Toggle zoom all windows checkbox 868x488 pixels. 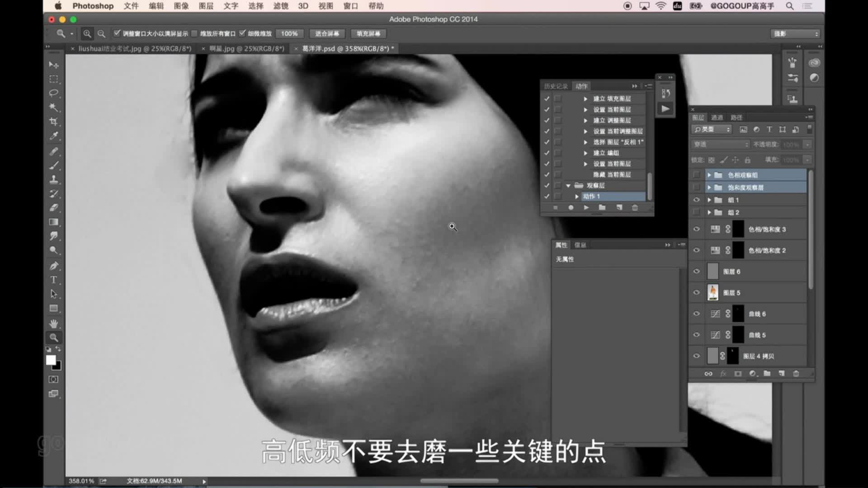[194, 33]
